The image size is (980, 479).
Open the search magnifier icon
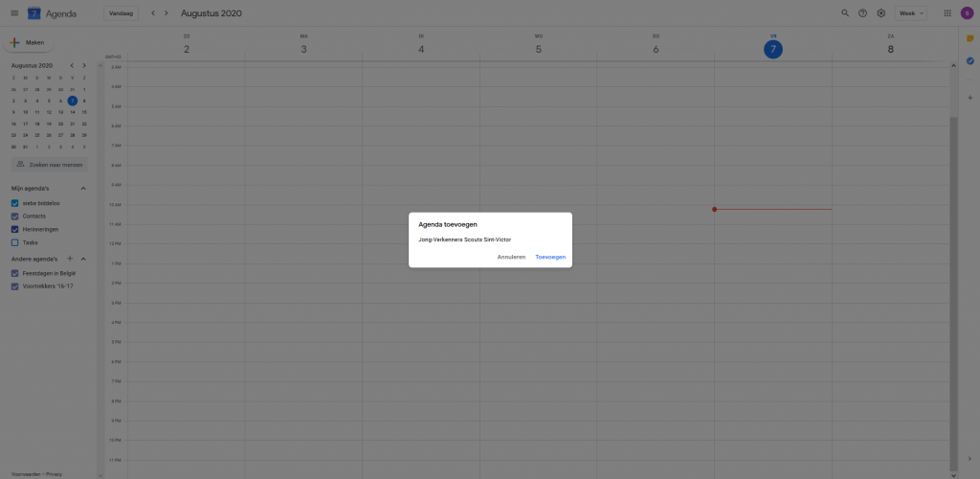click(845, 13)
